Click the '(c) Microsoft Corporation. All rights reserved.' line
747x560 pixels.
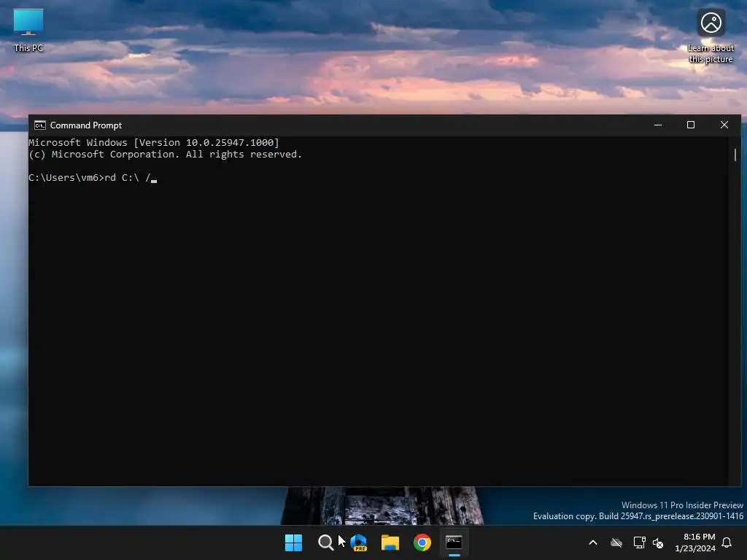tap(166, 155)
